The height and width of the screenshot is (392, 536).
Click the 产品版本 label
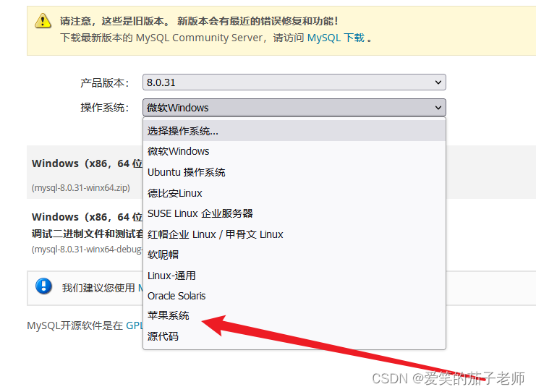(104, 82)
